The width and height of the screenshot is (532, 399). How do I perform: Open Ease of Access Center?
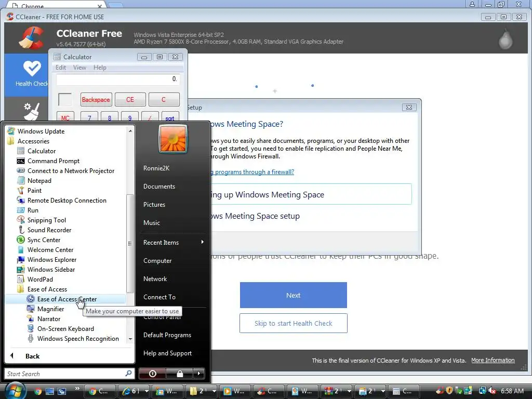(66, 299)
